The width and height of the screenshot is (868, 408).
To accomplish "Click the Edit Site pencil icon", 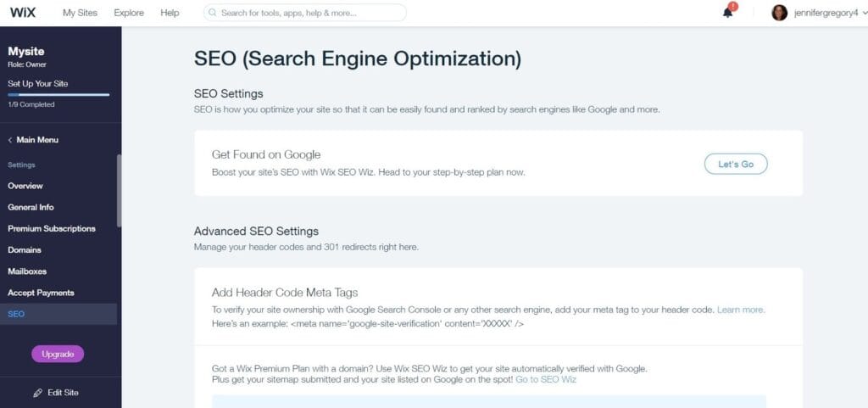I will point(37,393).
